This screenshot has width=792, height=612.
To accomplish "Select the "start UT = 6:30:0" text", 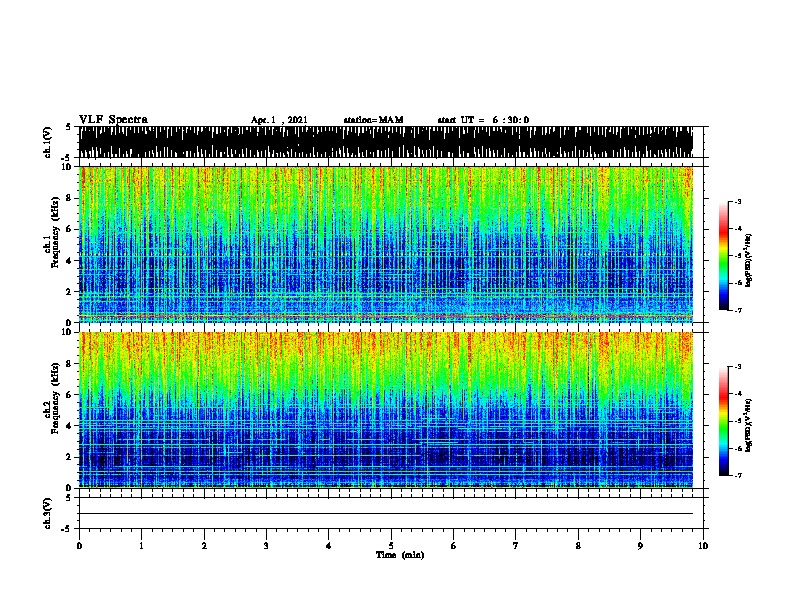I will 483,120.
